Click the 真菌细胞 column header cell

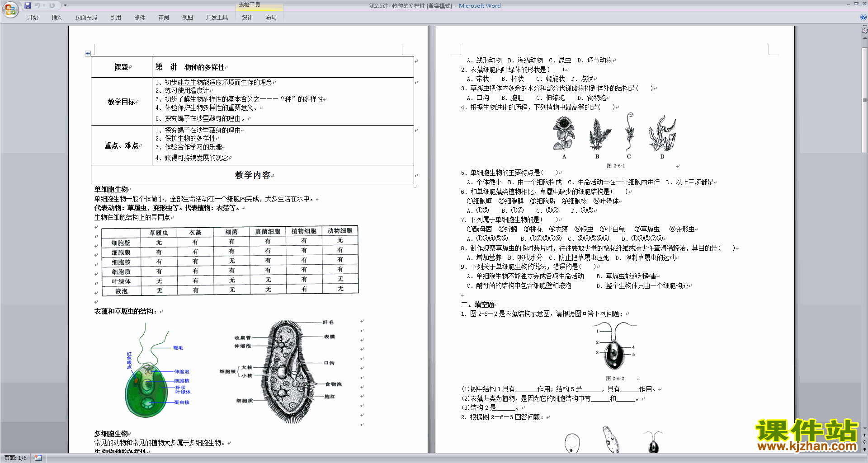(268, 231)
